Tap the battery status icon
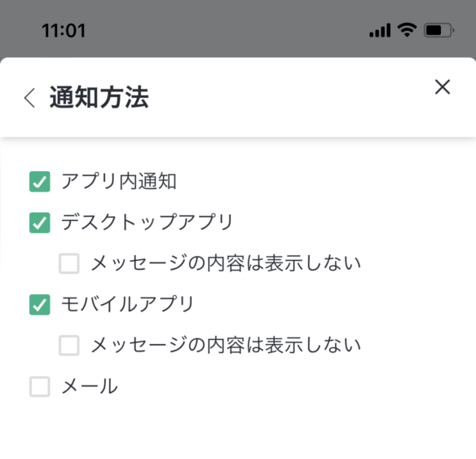The width and height of the screenshot is (476, 459). (x=439, y=30)
